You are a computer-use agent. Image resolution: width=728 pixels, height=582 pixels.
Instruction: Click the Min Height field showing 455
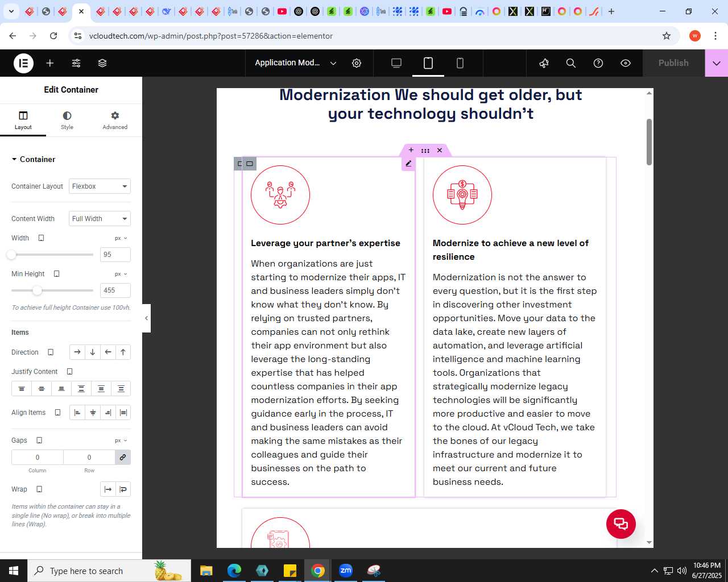[x=115, y=290]
